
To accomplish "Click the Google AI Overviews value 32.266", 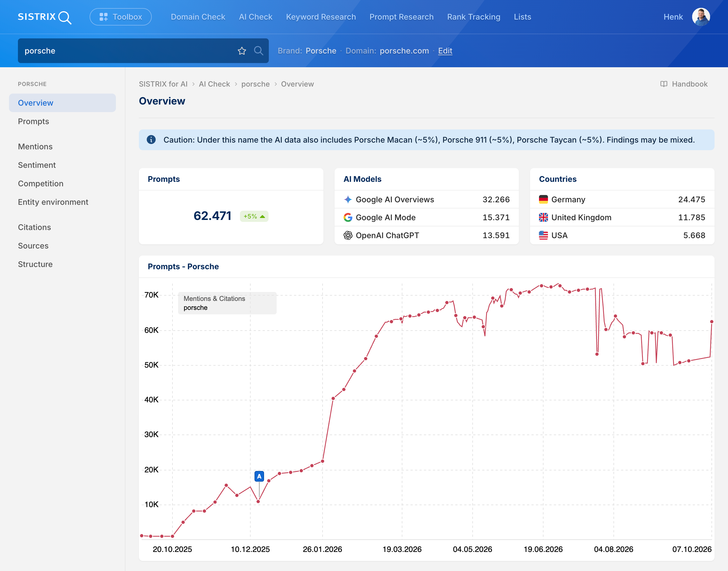I will [496, 199].
